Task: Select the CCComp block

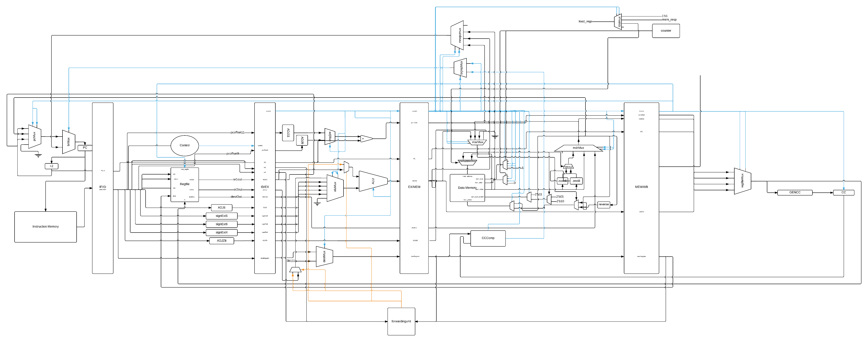Action: (x=488, y=238)
